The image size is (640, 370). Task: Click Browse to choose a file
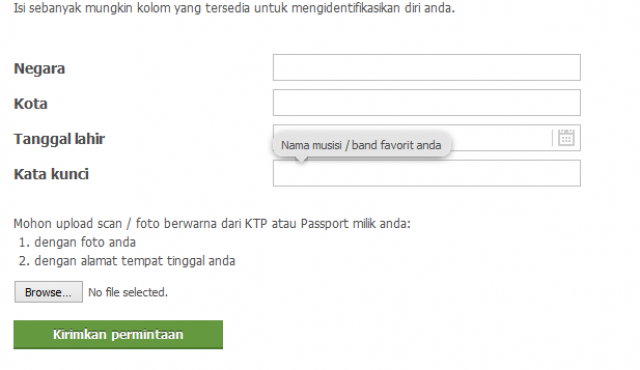click(49, 292)
